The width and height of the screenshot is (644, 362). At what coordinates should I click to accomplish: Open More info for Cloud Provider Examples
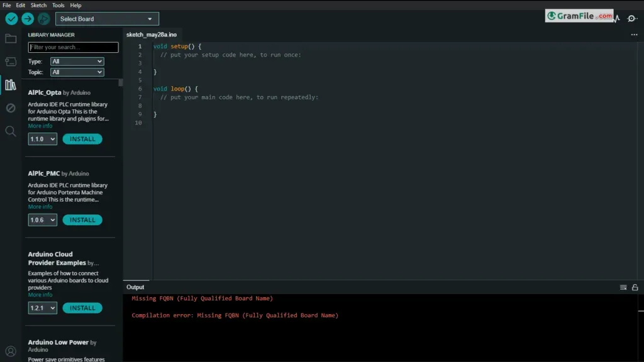click(40, 295)
